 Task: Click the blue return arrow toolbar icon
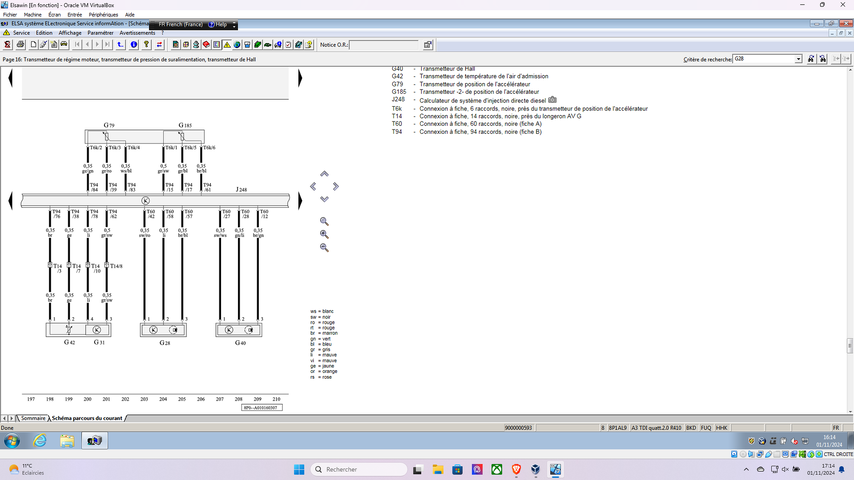(x=120, y=45)
